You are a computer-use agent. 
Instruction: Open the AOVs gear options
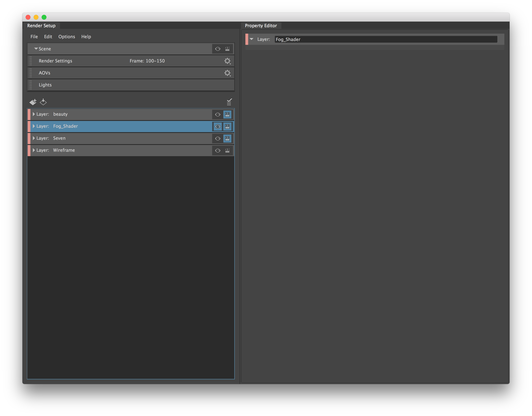(x=227, y=73)
